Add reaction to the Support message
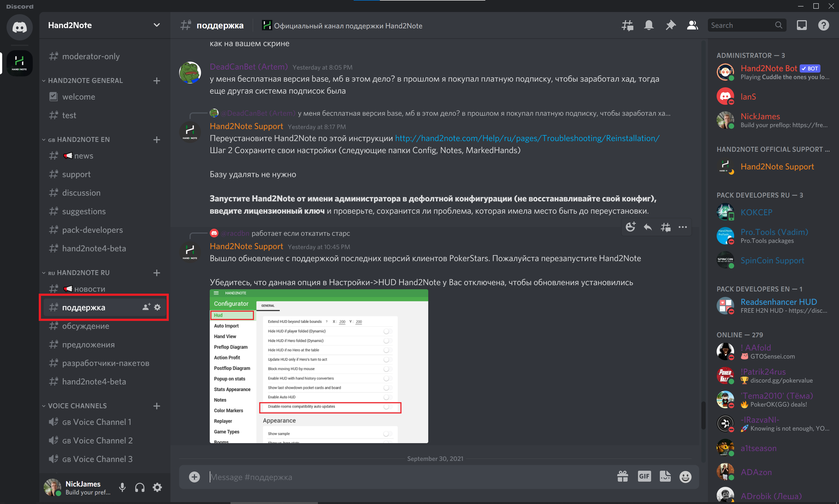Image resolution: width=839 pixels, height=504 pixels. (x=631, y=227)
